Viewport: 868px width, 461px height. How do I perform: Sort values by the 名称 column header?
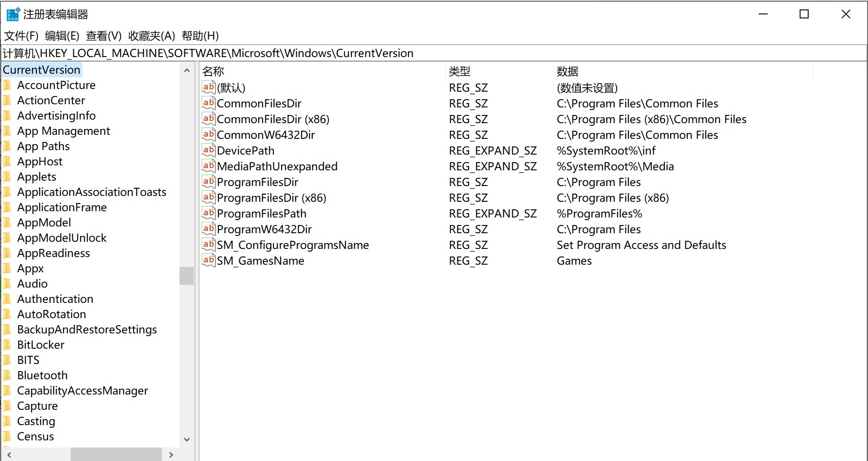coord(322,71)
